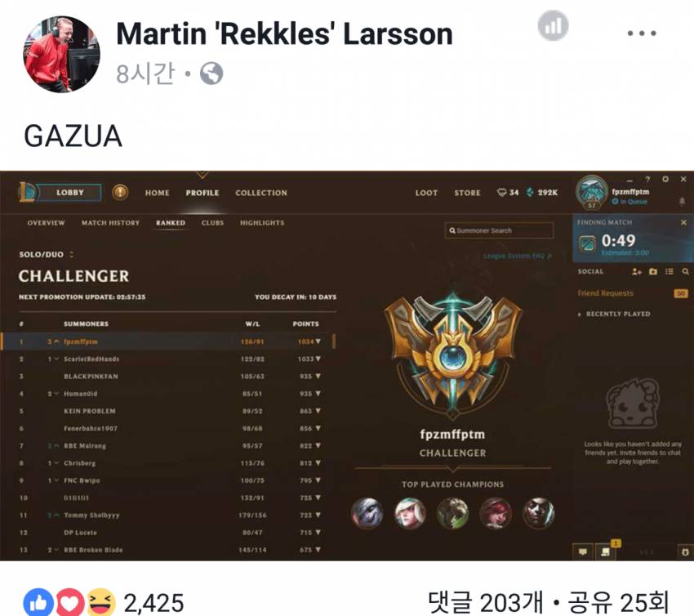Open missions icon with notification badge
The image size is (694, 616).
[x=607, y=551]
